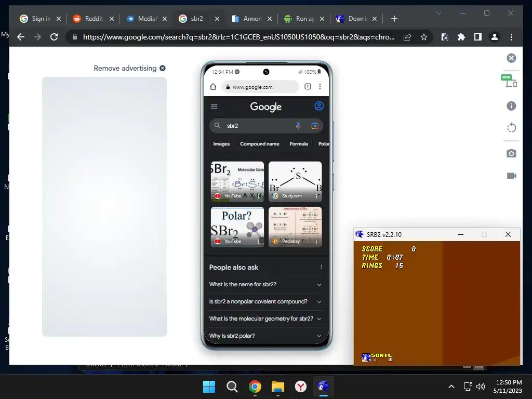Open volume control in system tray
532x399 pixels.
pos(481,387)
